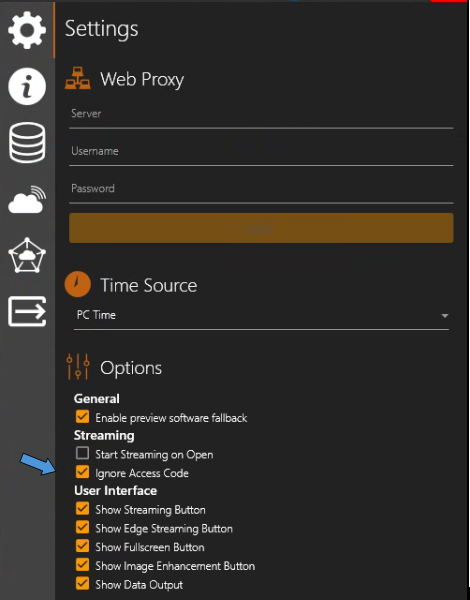Image resolution: width=470 pixels, height=600 pixels.
Task: Open the Time Source PC Time selector
Action: point(261,316)
